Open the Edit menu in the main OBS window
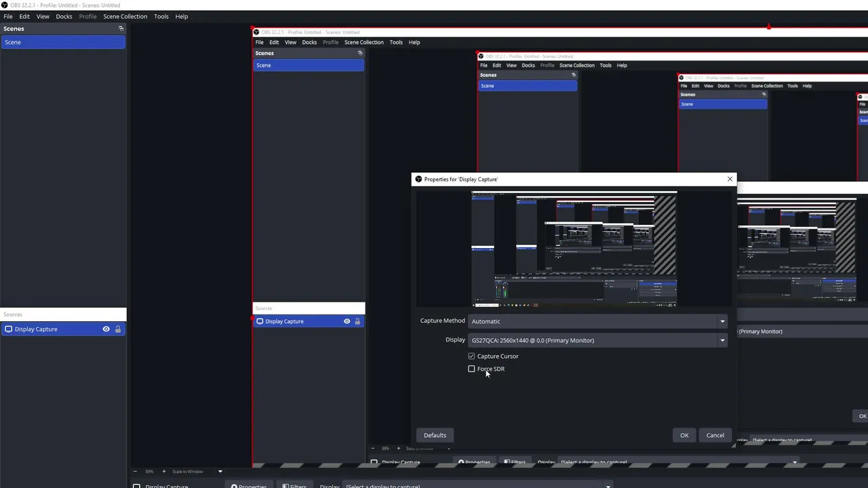Image resolution: width=868 pixels, height=488 pixels. point(24,16)
